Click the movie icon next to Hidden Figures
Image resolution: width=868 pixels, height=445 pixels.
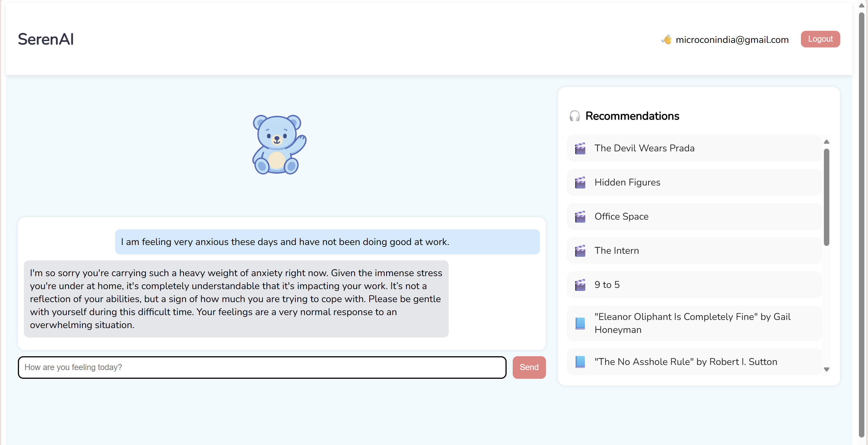[x=580, y=182]
